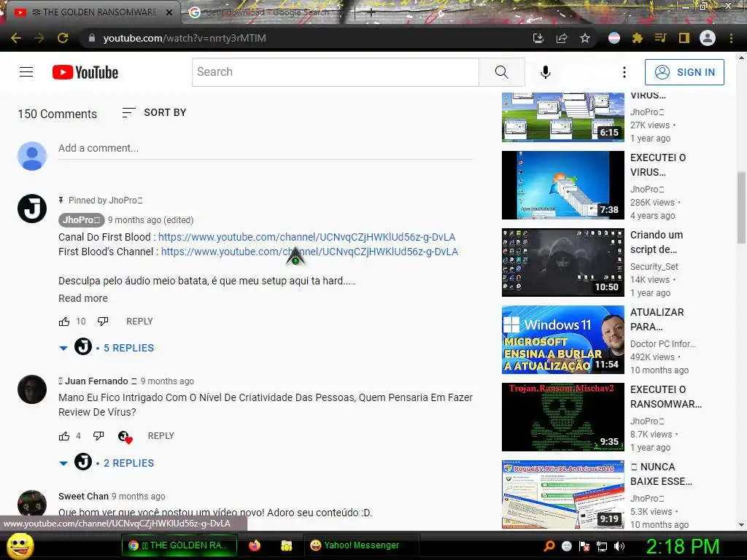Open the Trojan.Ransom.Mischav2 video thumbnail
The height and width of the screenshot is (560, 747).
pos(562,417)
